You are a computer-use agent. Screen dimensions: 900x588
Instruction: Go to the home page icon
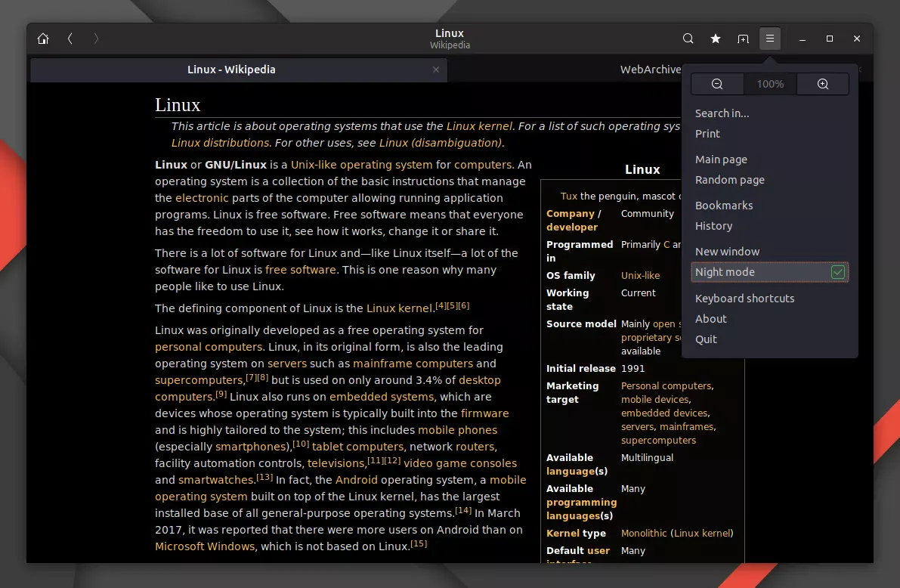coord(43,39)
